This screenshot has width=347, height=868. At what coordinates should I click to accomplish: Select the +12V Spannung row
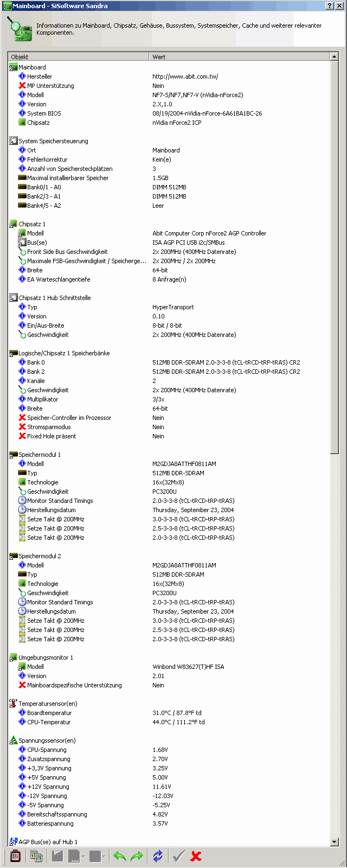pos(169,787)
